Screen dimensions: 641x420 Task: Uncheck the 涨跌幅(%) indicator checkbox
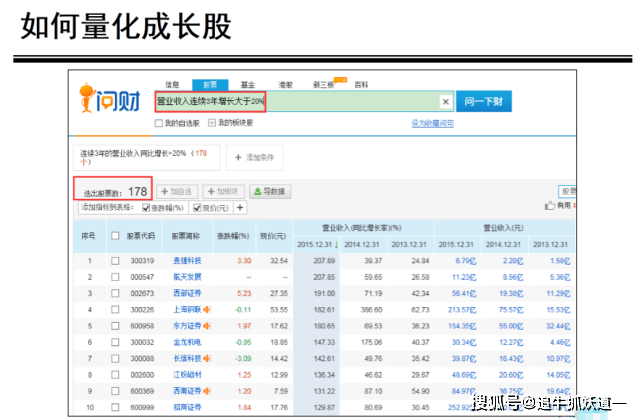[146, 208]
